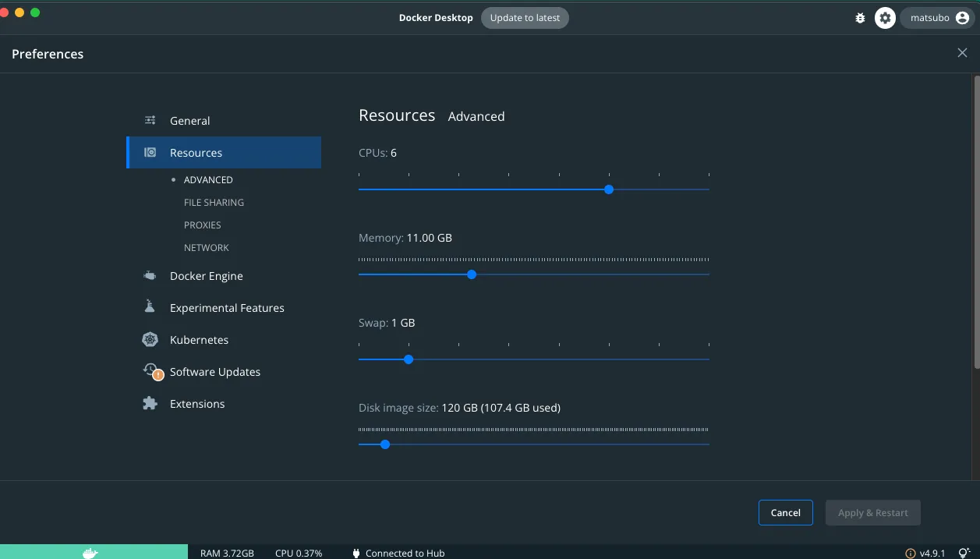Open settings via the gear icon
Image resolution: width=980 pixels, height=559 pixels.
(885, 18)
